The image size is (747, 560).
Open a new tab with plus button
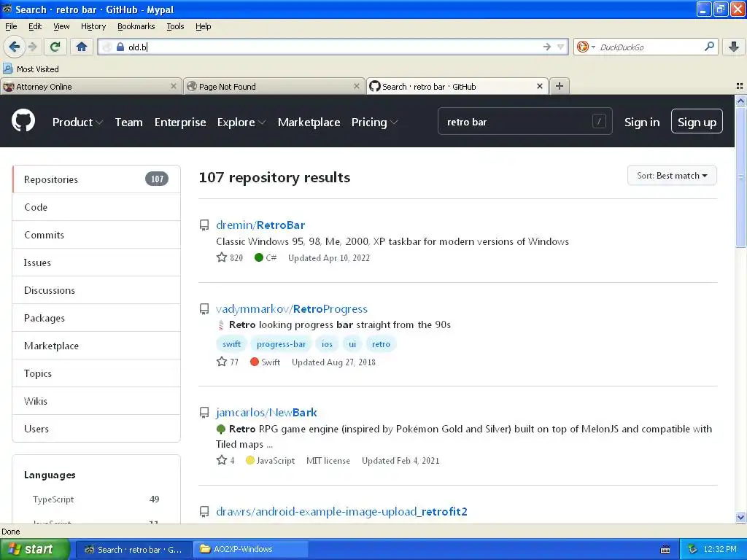coord(560,86)
